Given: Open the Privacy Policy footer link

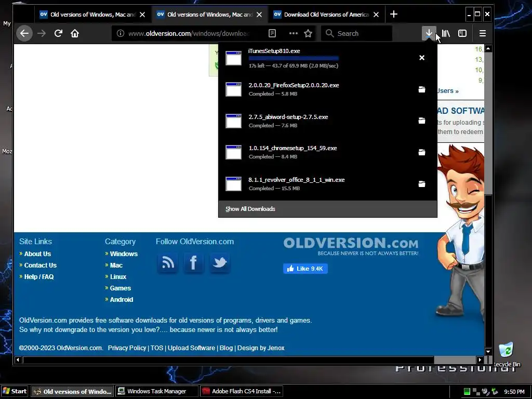Looking at the screenshot, I should (x=127, y=348).
